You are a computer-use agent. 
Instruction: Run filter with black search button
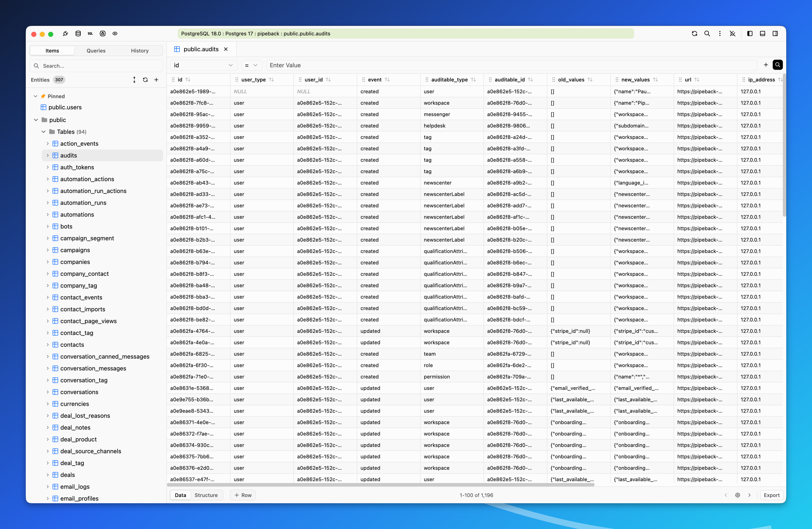click(x=778, y=65)
